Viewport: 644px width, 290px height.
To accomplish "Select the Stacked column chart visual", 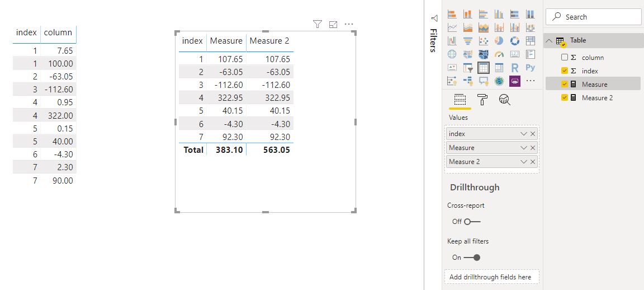I will [467, 15].
